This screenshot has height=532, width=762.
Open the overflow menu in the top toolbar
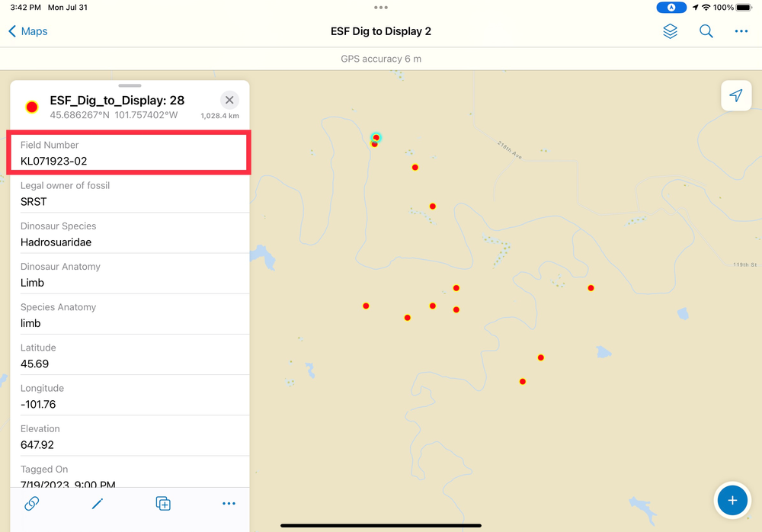tap(741, 31)
